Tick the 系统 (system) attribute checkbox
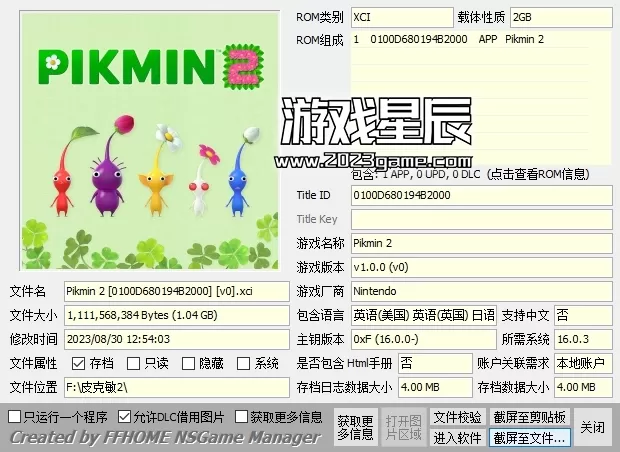 [244, 363]
